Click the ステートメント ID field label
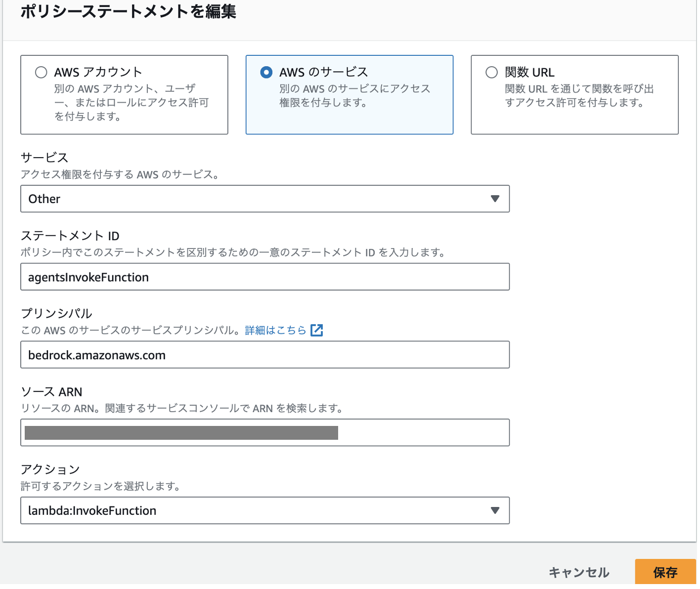The height and width of the screenshot is (589, 700). click(70, 236)
